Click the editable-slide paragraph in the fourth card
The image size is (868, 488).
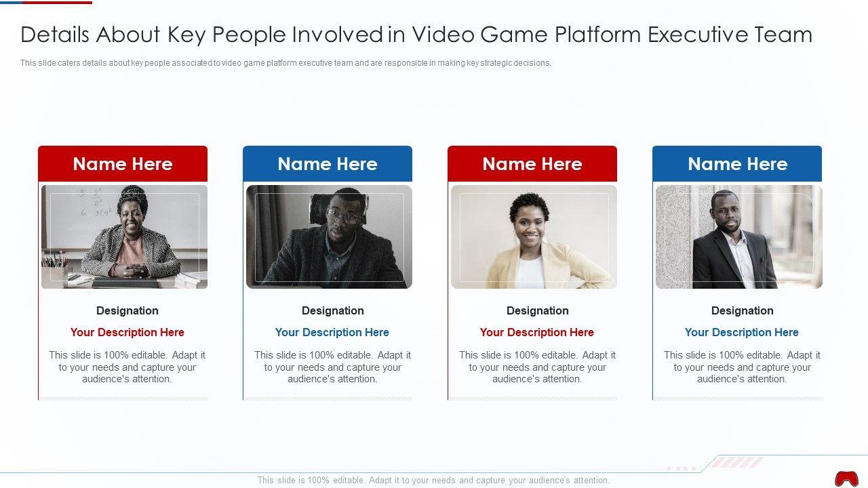click(x=743, y=367)
